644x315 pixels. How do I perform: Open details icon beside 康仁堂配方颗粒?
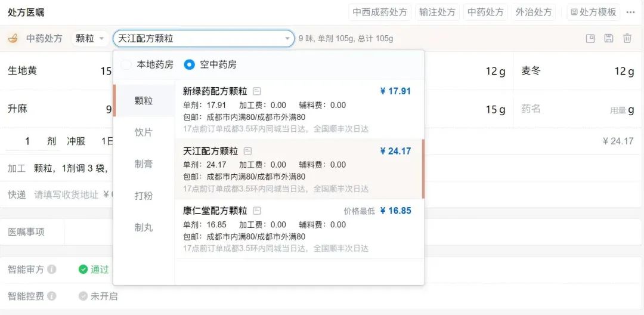(256, 211)
